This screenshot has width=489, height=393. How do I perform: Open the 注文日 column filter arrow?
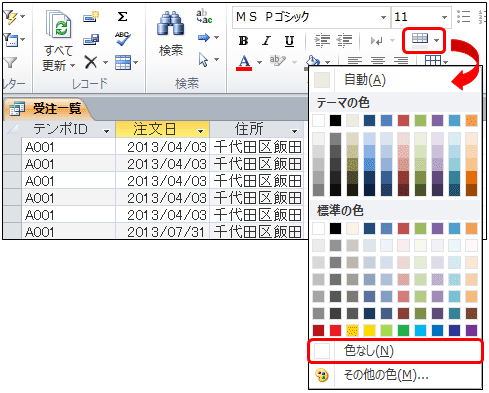[200, 131]
